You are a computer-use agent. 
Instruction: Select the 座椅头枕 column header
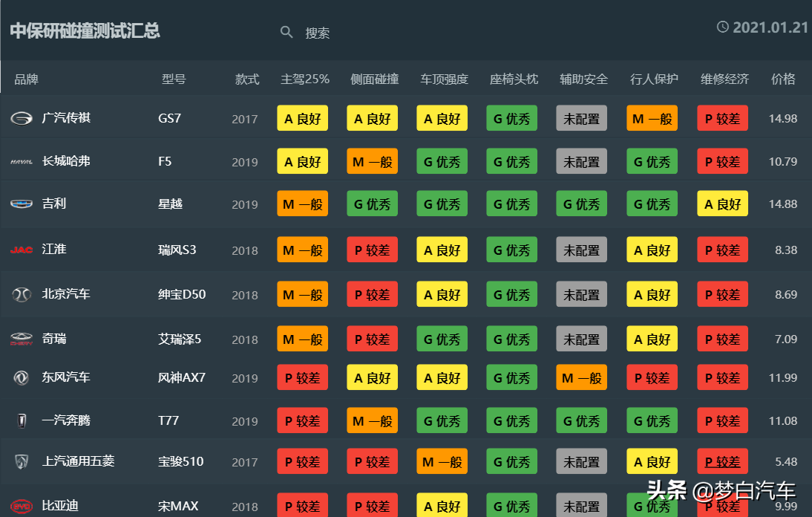point(514,79)
